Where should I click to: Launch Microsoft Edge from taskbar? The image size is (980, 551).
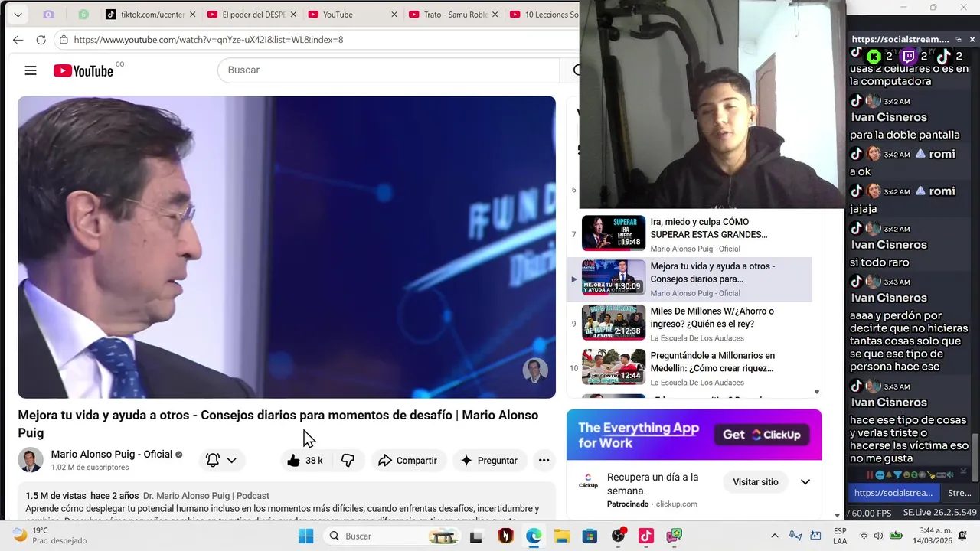pos(534,536)
